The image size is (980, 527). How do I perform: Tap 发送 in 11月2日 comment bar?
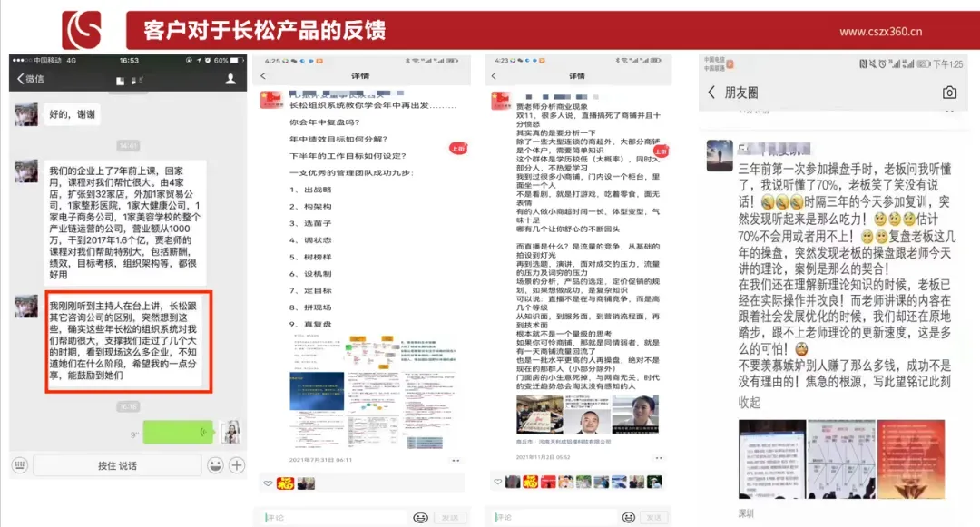click(x=653, y=517)
